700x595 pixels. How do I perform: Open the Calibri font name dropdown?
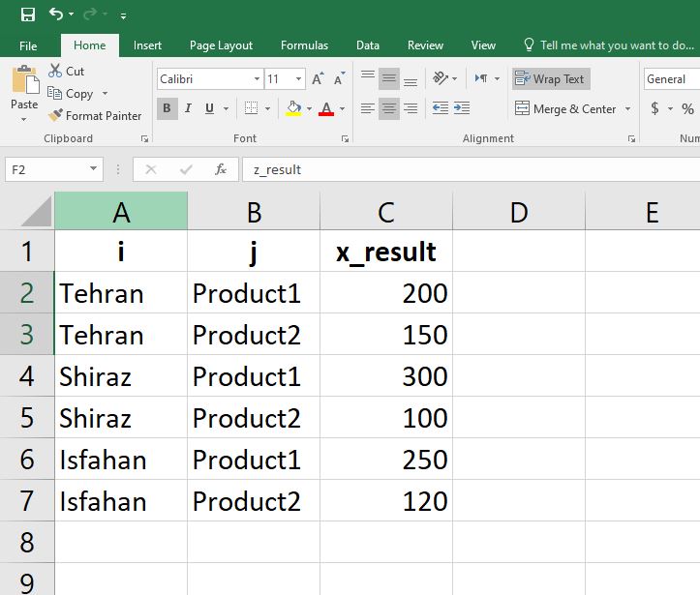pos(257,79)
